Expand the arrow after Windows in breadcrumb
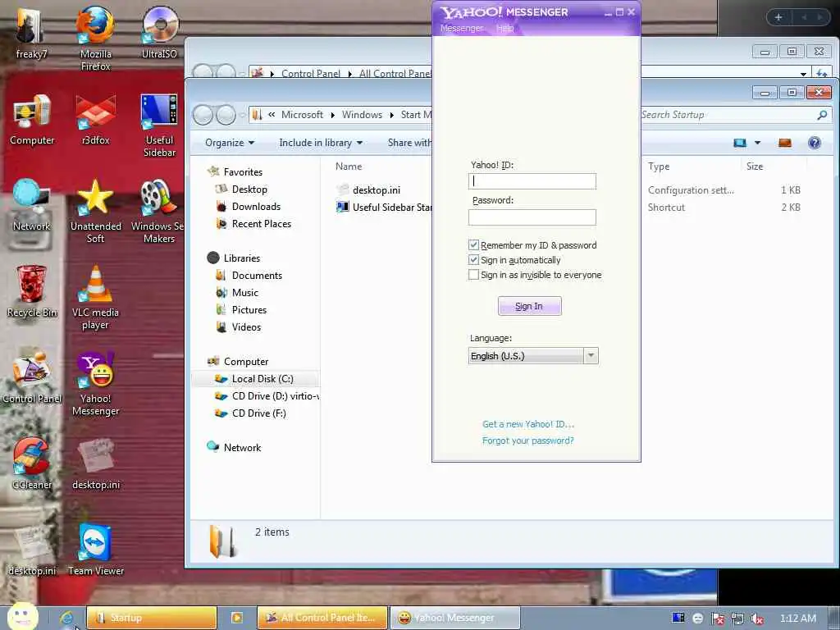Image resolution: width=840 pixels, height=630 pixels. [x=391, y=115]
